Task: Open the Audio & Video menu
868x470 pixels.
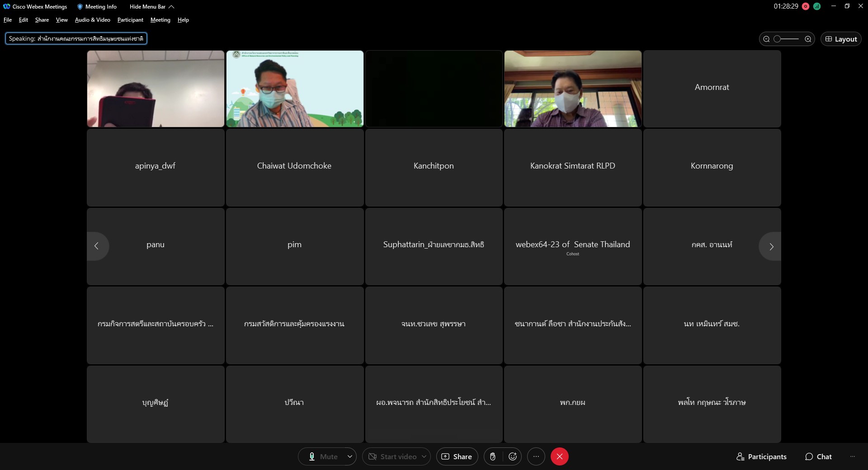Action: [93, 20]
